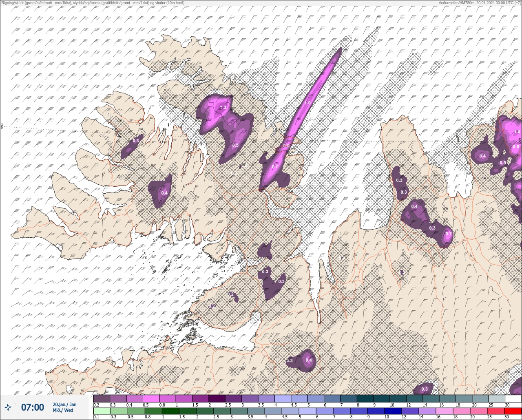522x420 pixels.
Task: Click the 1.3 precipitation value on map
Action: [x=223, y=108]
